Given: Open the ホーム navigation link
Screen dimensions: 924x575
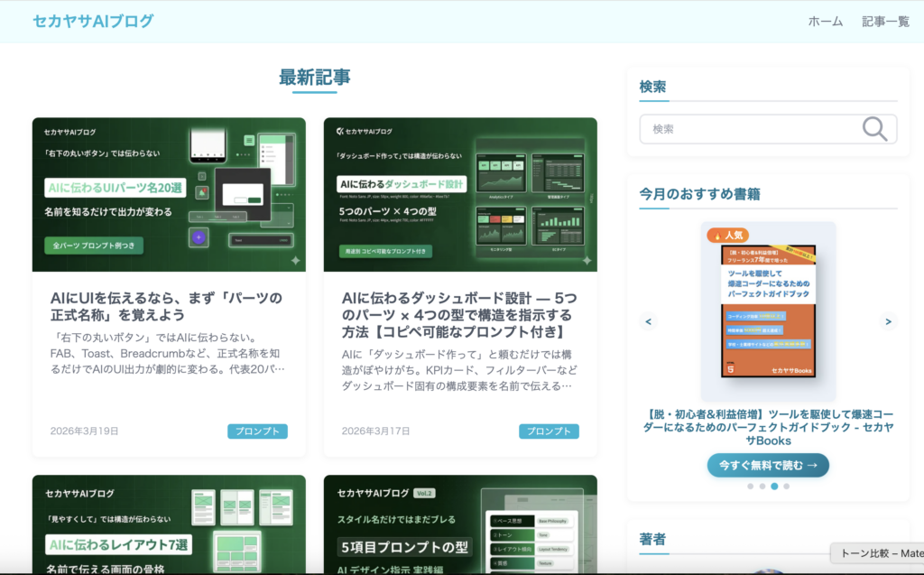Looking at the screenshot, I should tap(825, 22).
